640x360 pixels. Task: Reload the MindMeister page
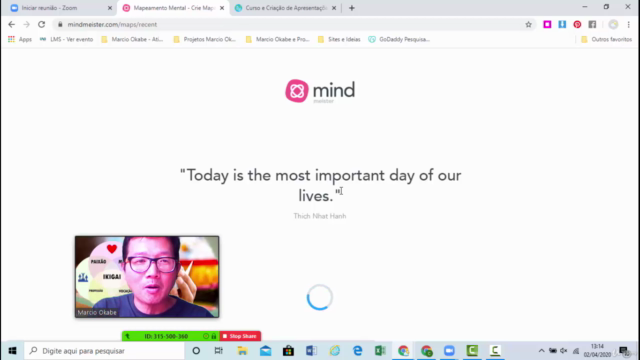[41, 24]
